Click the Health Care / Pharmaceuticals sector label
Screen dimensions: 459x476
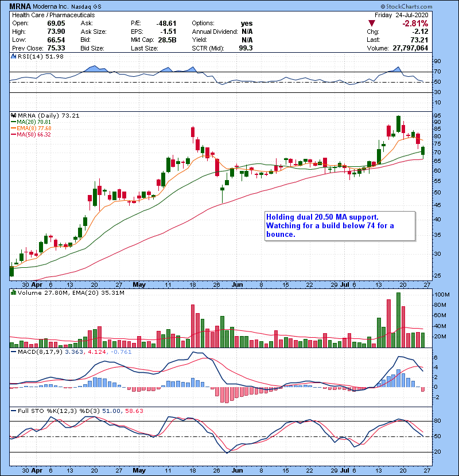pyautogui.click(x=53, y=15)
